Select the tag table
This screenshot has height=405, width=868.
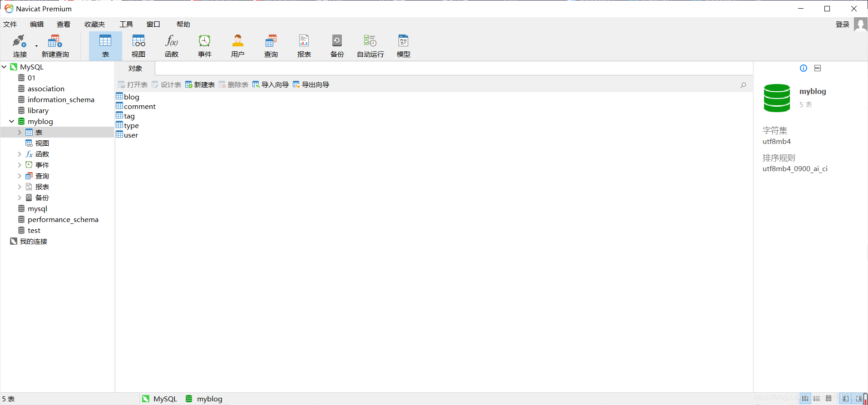click(x=125, y=116)
